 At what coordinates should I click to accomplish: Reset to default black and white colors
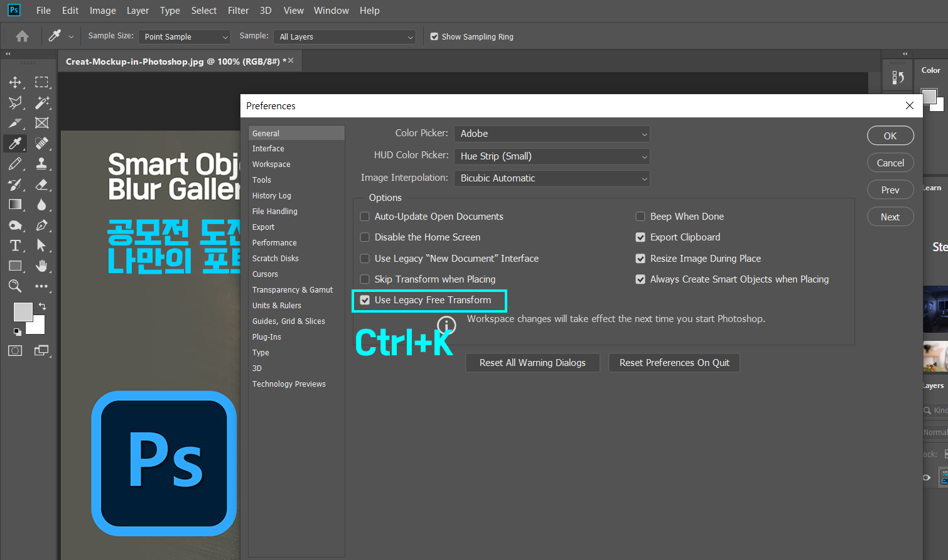(x=18, y=331)
